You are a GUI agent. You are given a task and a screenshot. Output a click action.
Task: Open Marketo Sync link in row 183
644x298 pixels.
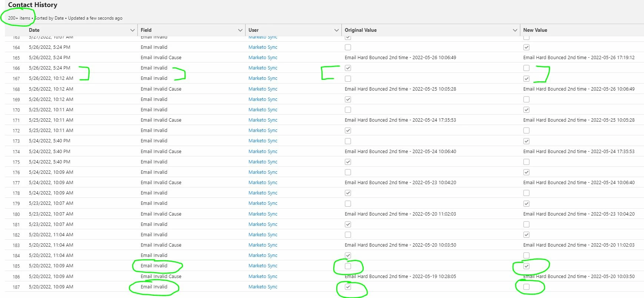pos(263,245)
